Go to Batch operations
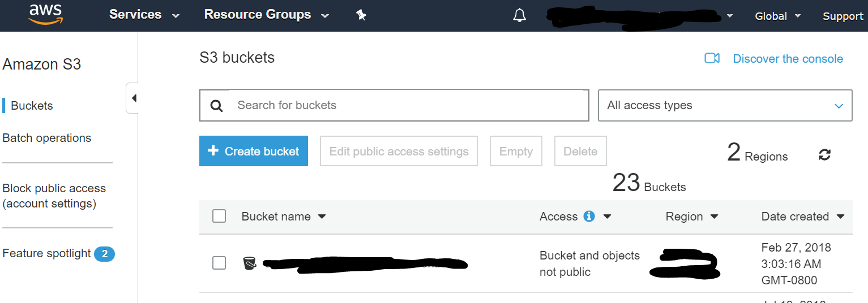The height and width of the screenshot is (303, 868). point(47,138)
